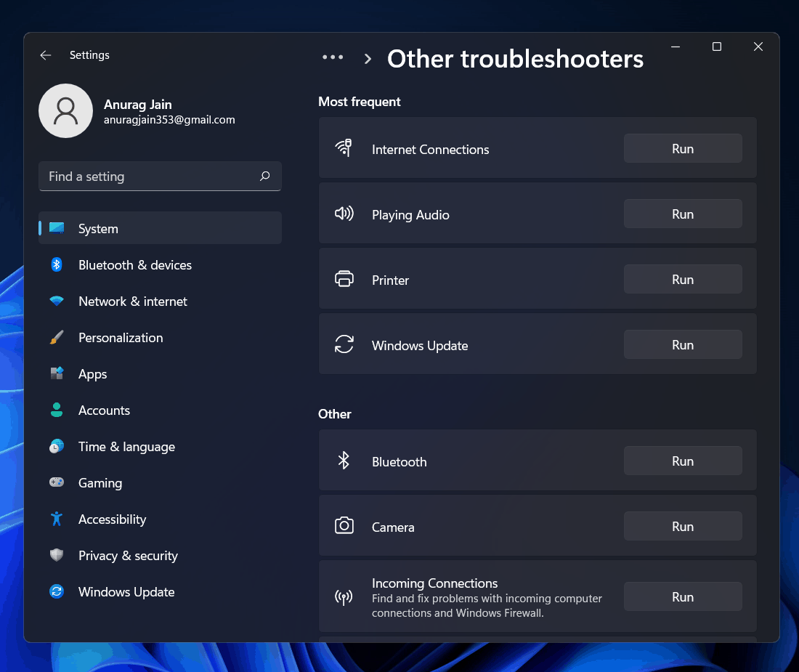Click the back arrow in Settings
Viewport: 799px width, 672px height.
tap(46, 55)
